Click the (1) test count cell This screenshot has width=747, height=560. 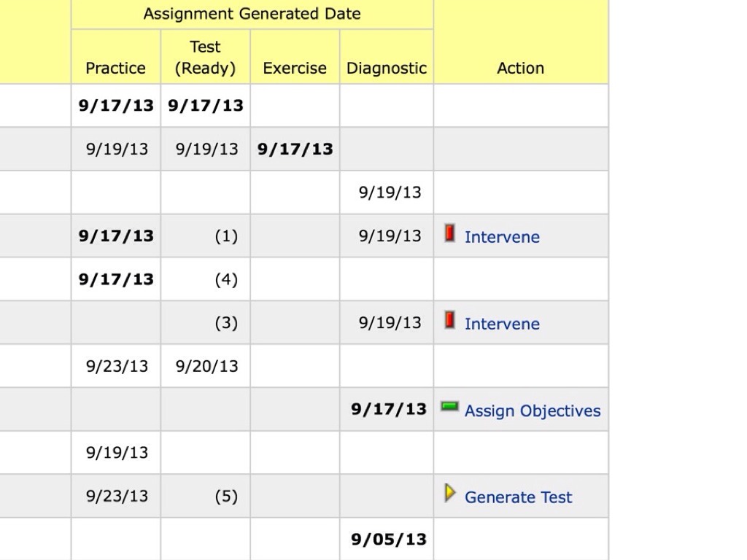tap(226, 236)
